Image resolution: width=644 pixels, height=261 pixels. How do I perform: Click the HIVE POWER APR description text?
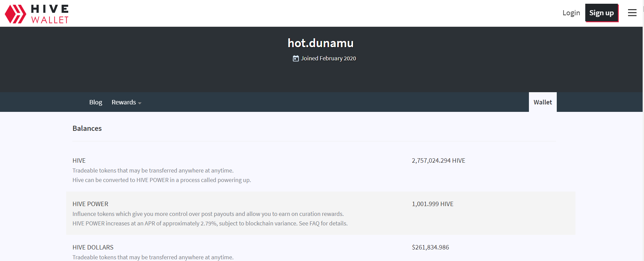click(x=210, y=223)
